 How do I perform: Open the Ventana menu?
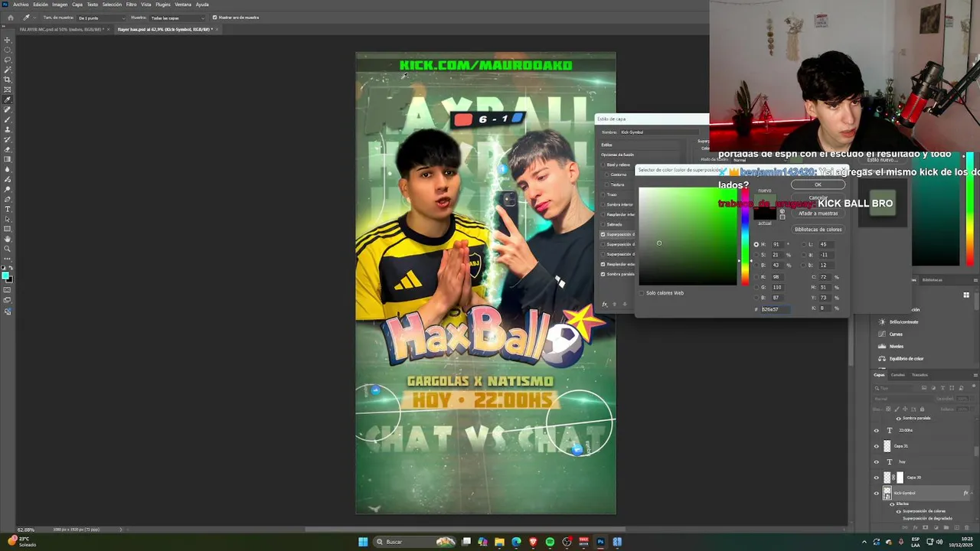(x=183, y=5)
